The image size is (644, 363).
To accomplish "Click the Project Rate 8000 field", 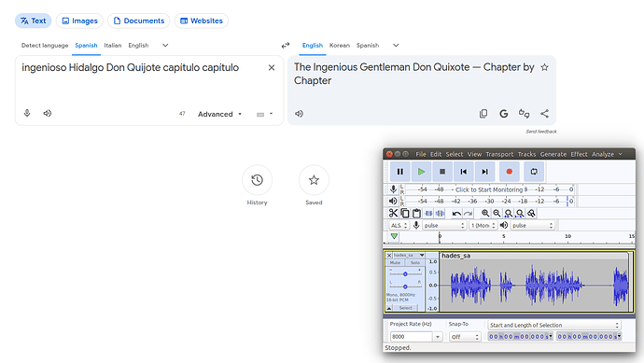I will 411,337.
